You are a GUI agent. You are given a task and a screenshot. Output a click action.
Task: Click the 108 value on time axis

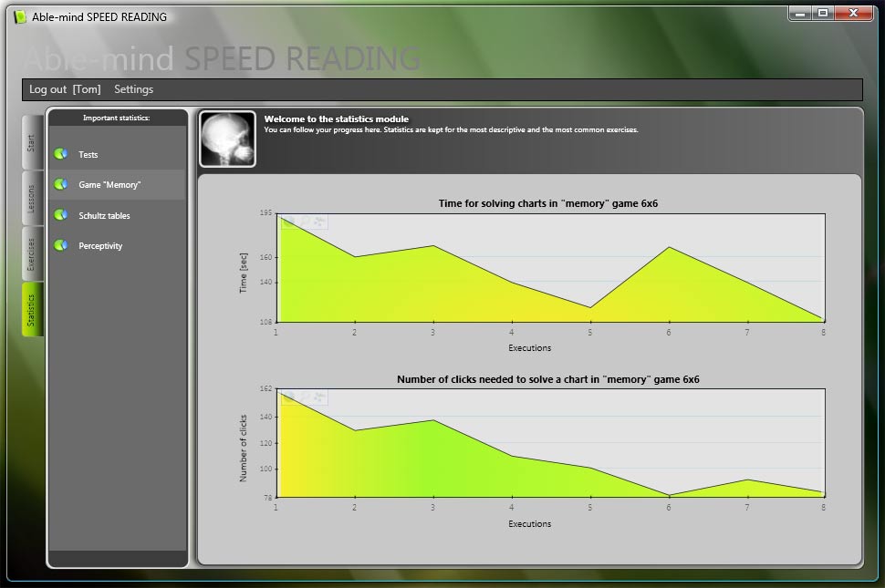pyautogui.click(x=265, y=322)
